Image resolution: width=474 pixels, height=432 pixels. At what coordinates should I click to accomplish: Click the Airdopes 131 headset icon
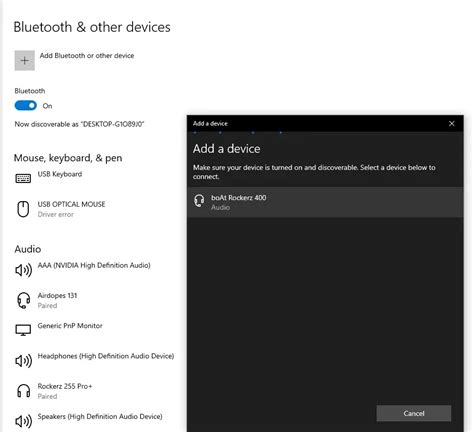click(24, 300)
